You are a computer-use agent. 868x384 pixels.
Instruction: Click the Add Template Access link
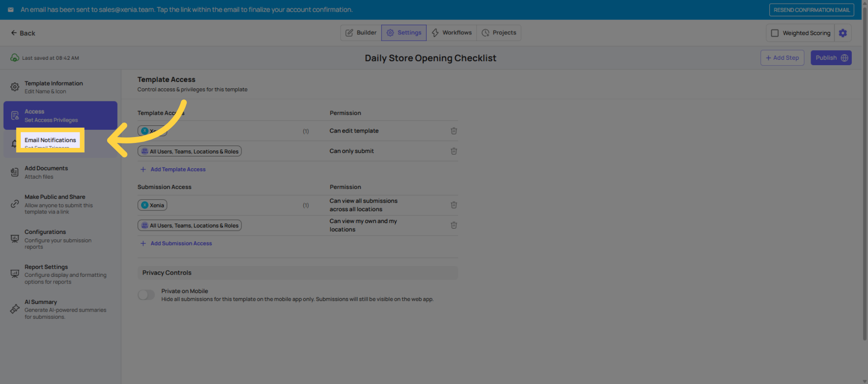[173, 169]
